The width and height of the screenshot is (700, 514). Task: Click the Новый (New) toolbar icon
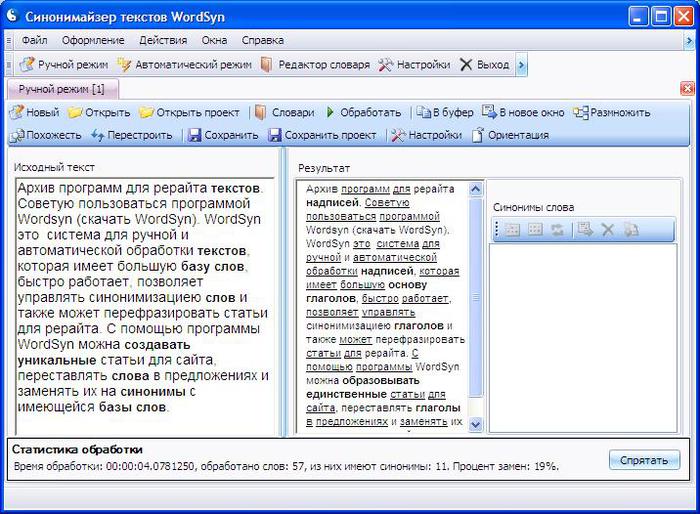16,113
